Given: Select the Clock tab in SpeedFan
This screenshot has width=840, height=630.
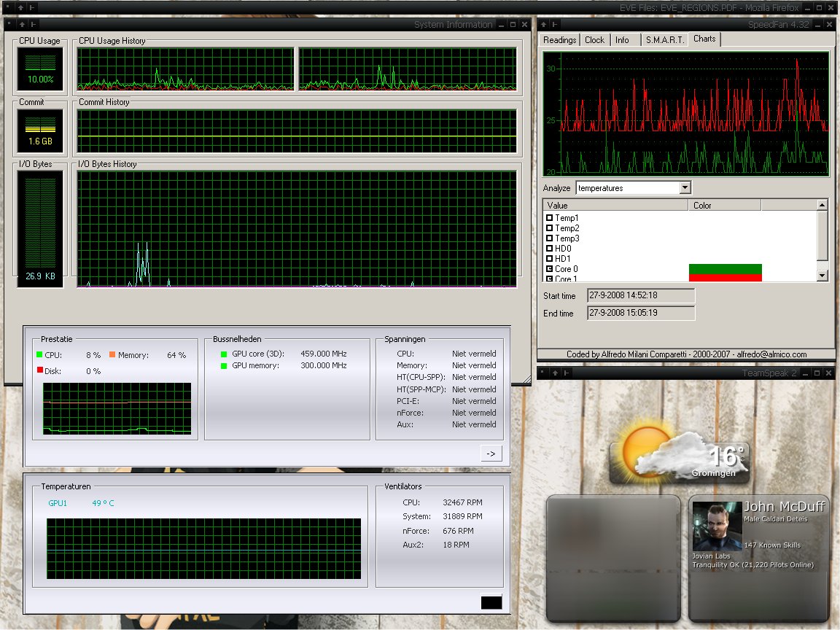Looking at the screenshot, I should [x=594, y=40].
